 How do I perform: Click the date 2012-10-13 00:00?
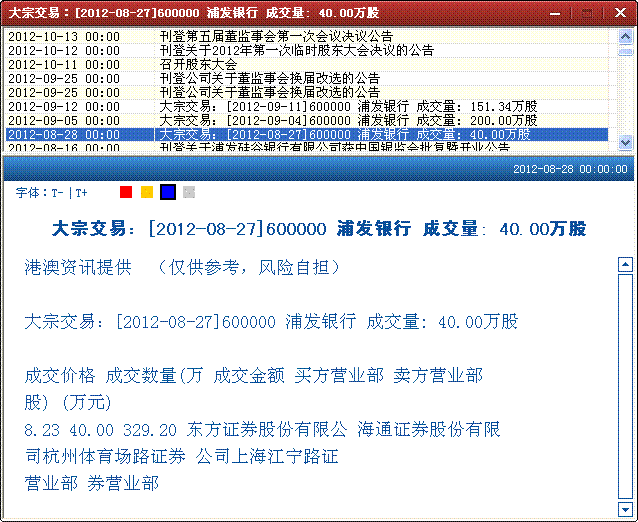(64, 37)
